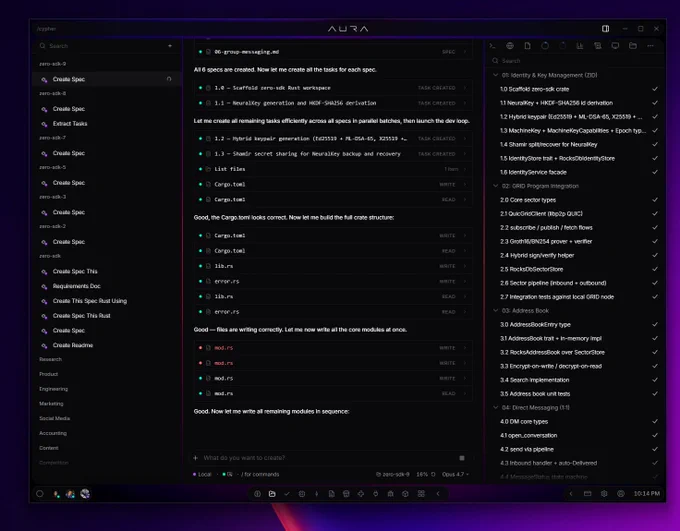Open the user profile icon in bottom-right tray
The height and width of the screenshot is (531, 680).
coord(621,494)
